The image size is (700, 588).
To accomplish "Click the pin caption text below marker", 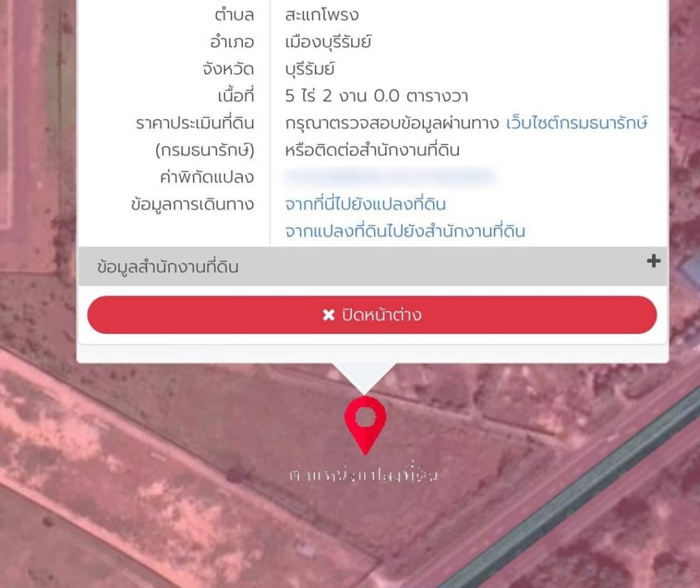I will pos(364,475).
